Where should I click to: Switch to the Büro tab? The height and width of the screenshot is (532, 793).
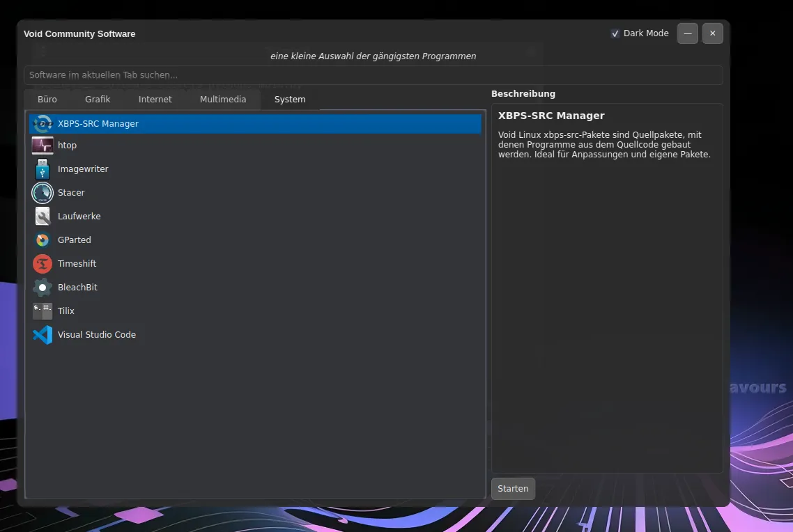pos(47,100)
